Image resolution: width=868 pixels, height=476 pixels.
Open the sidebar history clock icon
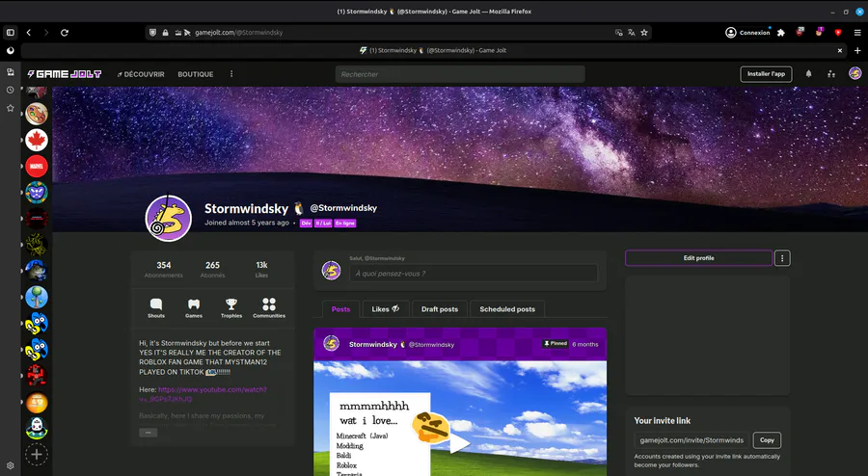10,91
